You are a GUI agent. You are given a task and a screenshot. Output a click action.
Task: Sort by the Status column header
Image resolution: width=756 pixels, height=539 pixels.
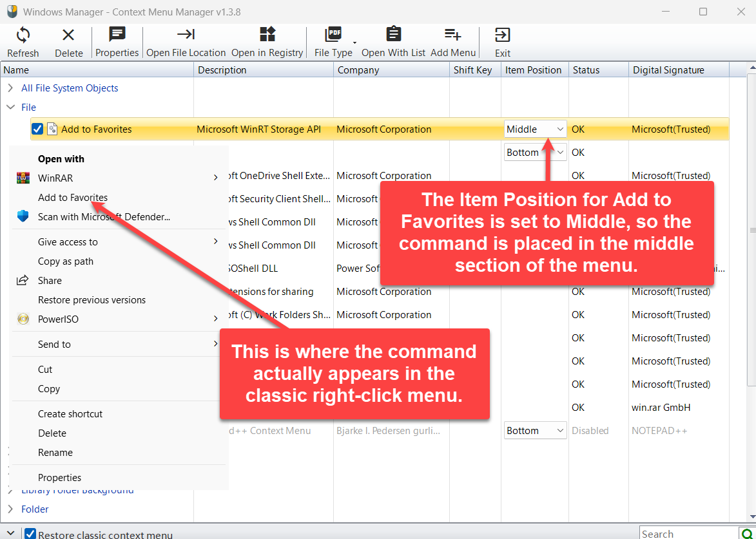[x=598, y=70]
